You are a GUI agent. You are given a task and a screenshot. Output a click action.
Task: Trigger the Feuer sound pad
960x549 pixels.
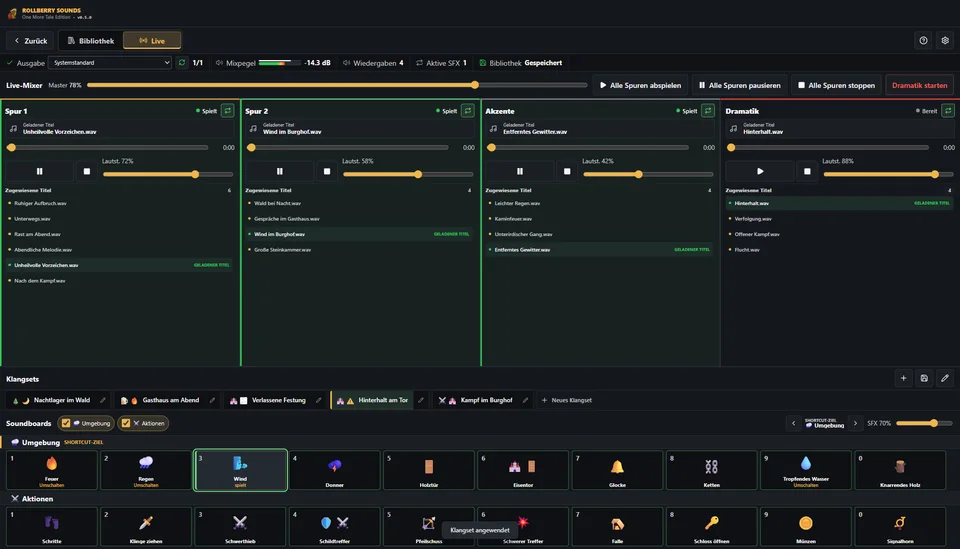point(52,470)
